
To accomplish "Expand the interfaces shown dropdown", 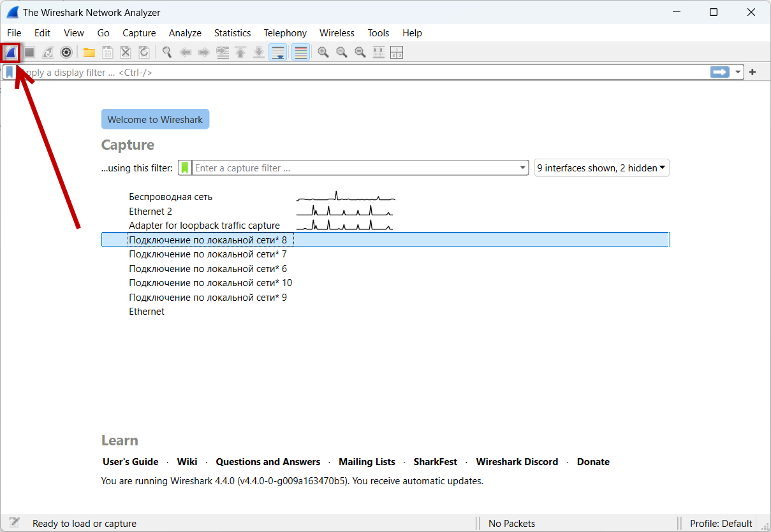I will [601, 168].
